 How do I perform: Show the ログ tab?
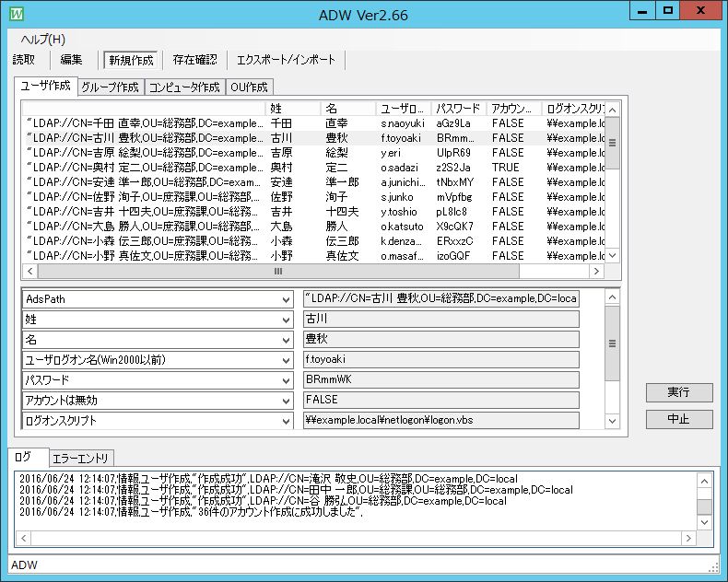[29, 457]
